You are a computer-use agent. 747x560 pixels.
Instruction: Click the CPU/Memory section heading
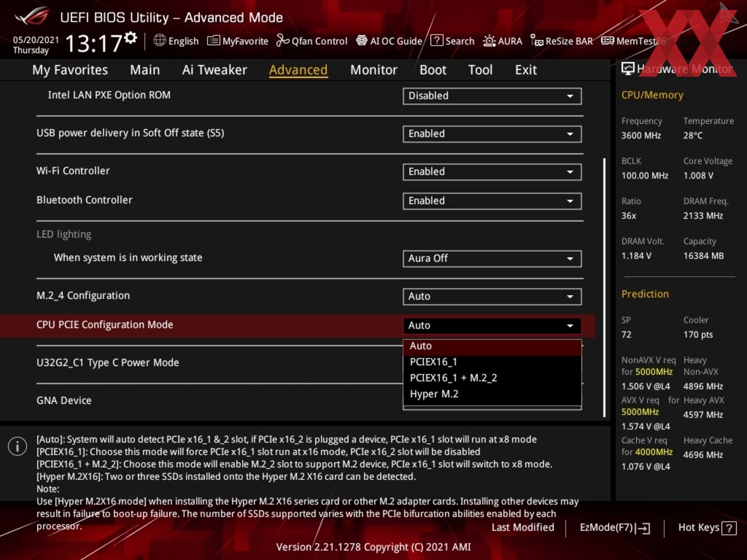652,95
